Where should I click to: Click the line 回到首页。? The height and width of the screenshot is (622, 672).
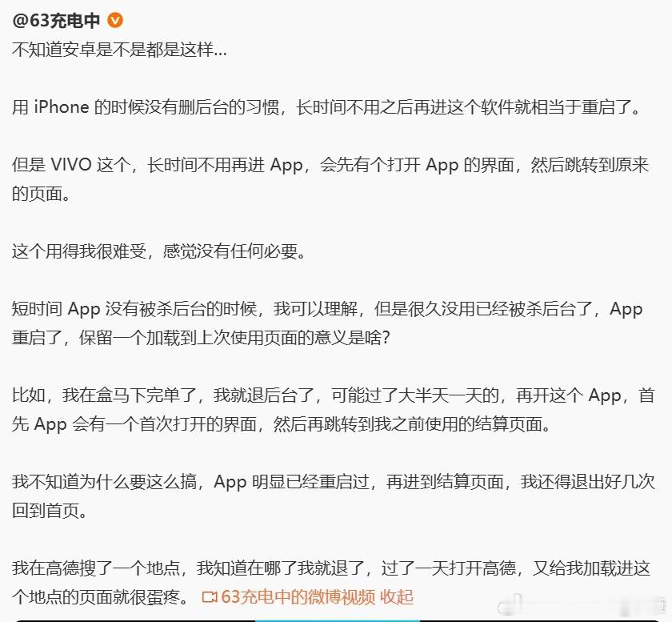coord(50,511)
